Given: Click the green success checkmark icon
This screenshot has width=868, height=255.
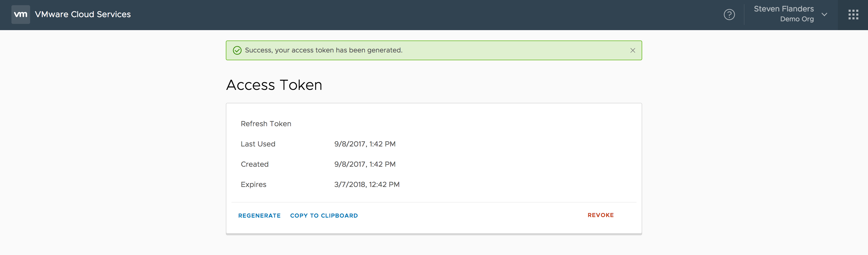Looking at the screenshot, I should [237, 50].
